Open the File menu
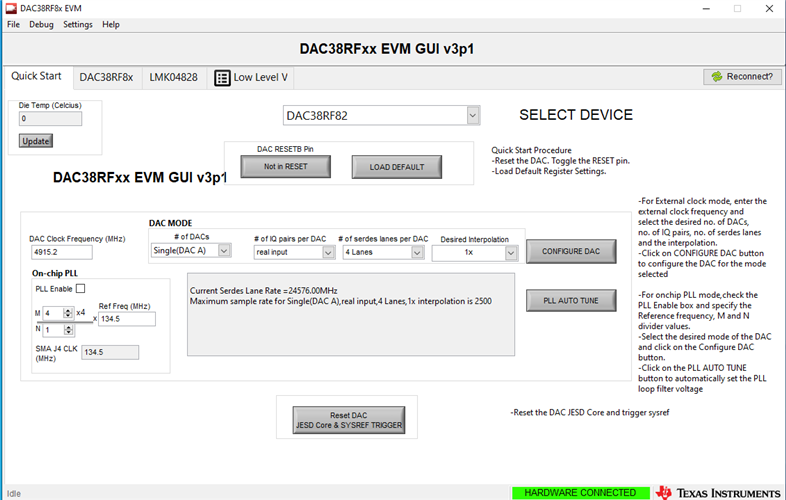This screenshot has width=786, height=500. click(x=14, y=25)
